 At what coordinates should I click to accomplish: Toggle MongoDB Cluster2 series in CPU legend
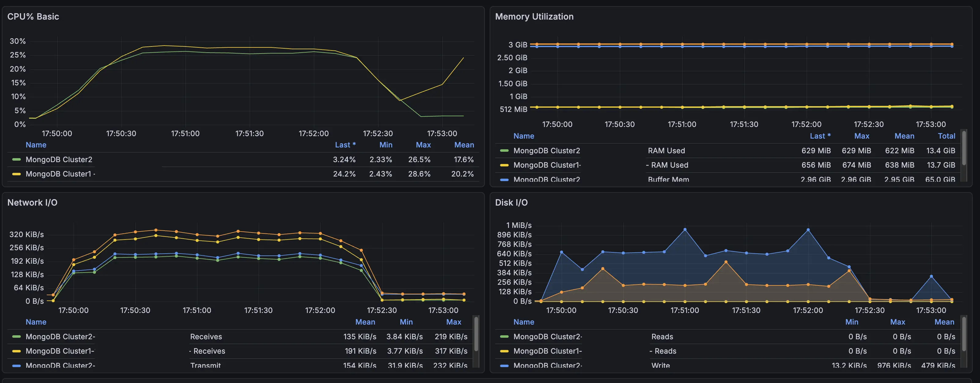59,159
